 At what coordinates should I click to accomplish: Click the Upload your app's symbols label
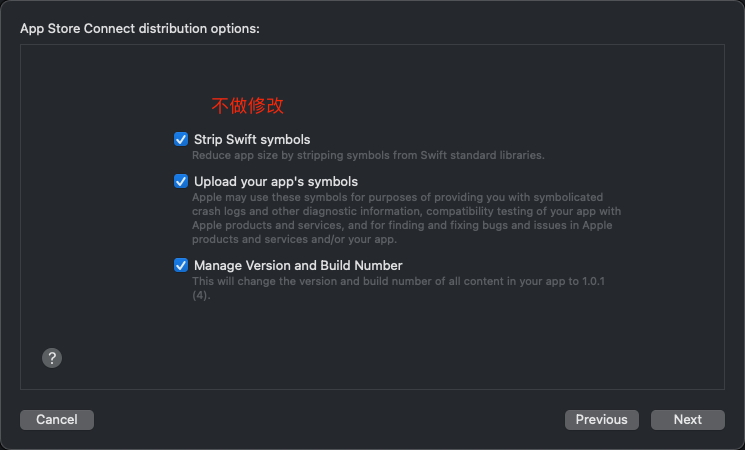pyautogui.click(x=276, y=182)
